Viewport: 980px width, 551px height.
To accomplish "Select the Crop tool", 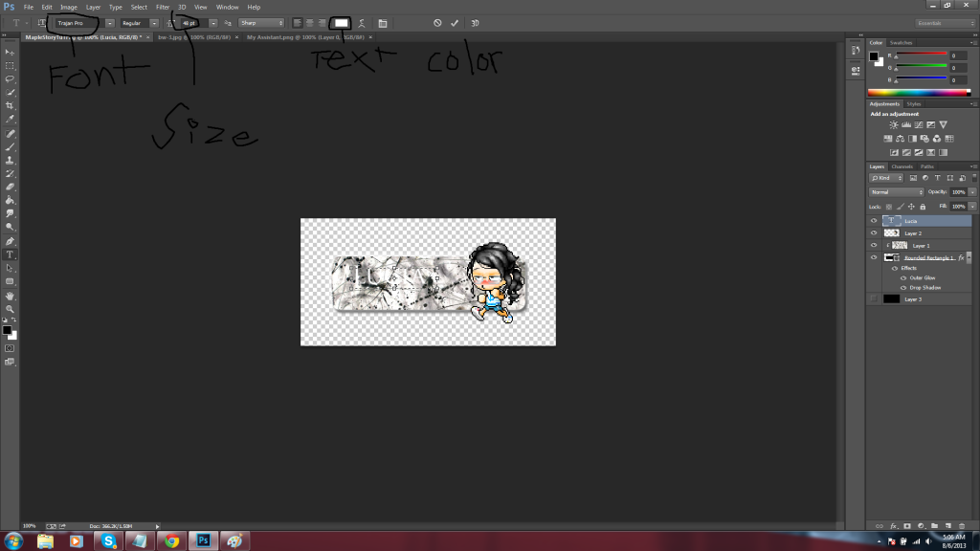I will (x=10, y=105).
